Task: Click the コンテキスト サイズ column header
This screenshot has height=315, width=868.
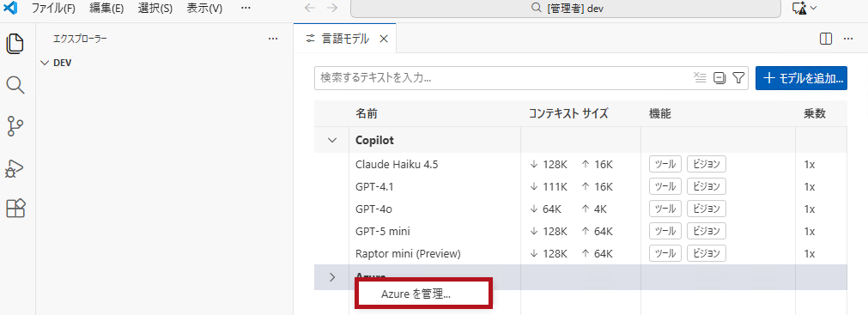Action: click(x=568, y=114)
